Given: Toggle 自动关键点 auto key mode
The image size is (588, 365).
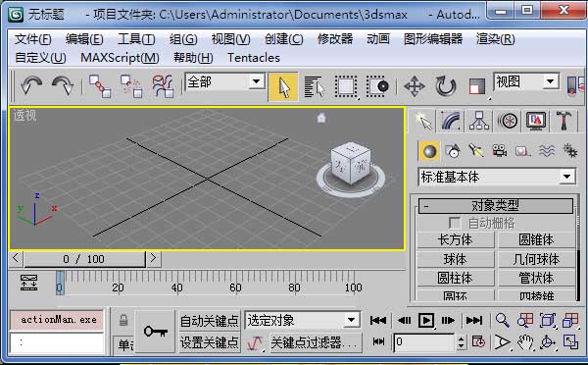Looking at the screenshot, I should coord(210,321).
